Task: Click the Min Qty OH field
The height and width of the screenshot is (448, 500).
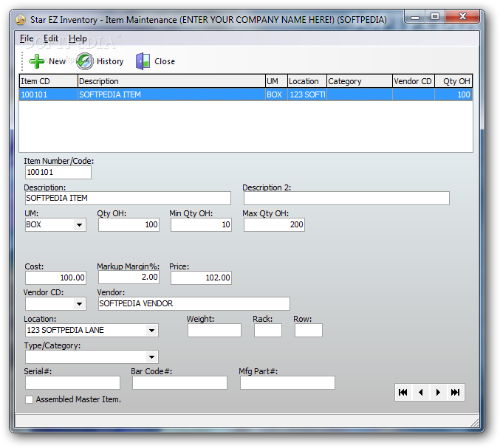Action: point(201,225)
